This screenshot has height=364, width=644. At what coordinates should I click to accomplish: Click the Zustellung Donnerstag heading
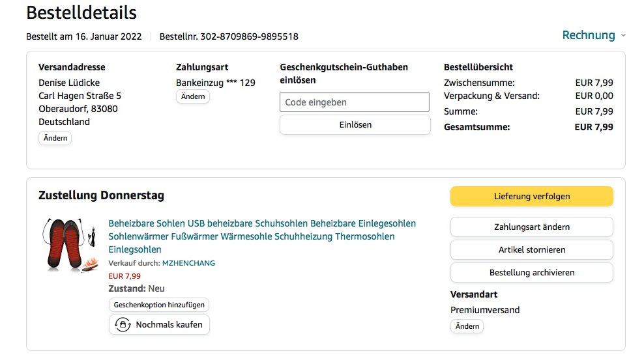101,195
